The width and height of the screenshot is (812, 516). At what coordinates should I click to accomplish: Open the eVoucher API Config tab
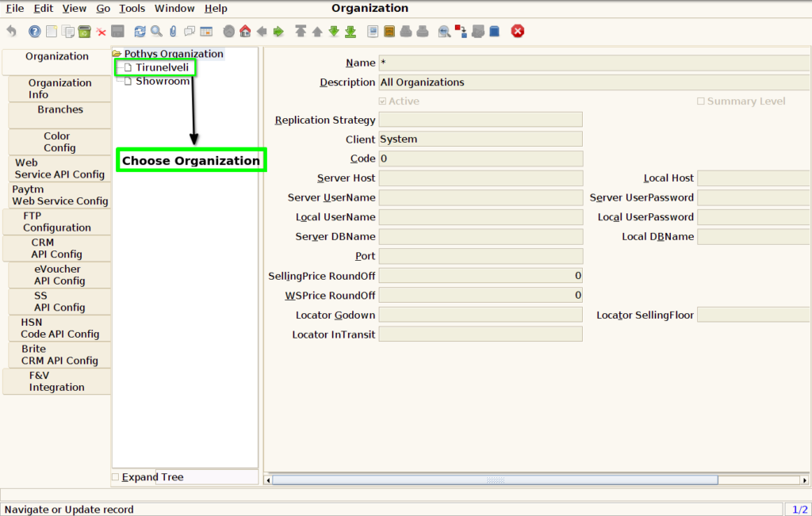pyautogui.click(x=59, y=275)
